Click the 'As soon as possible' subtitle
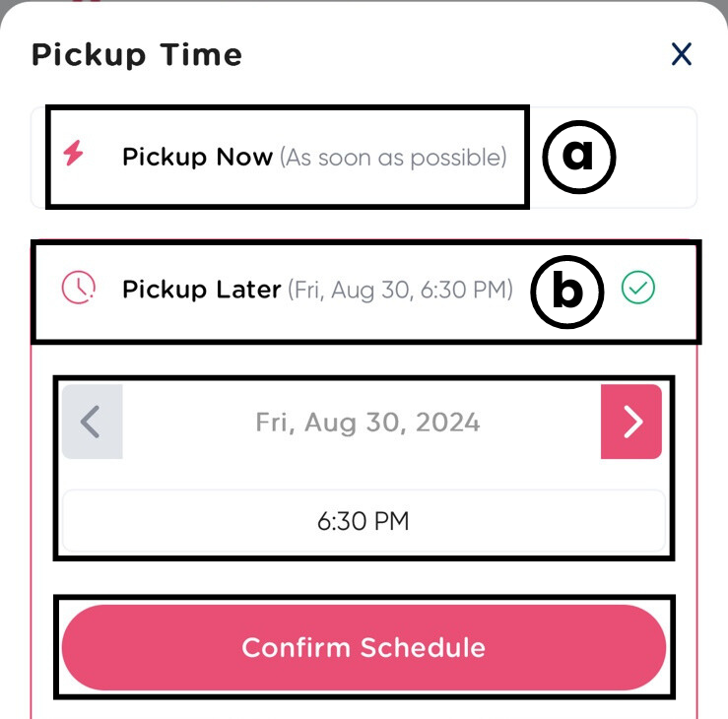The height and width of the screenshot is (719, 728). coord(394,157)
